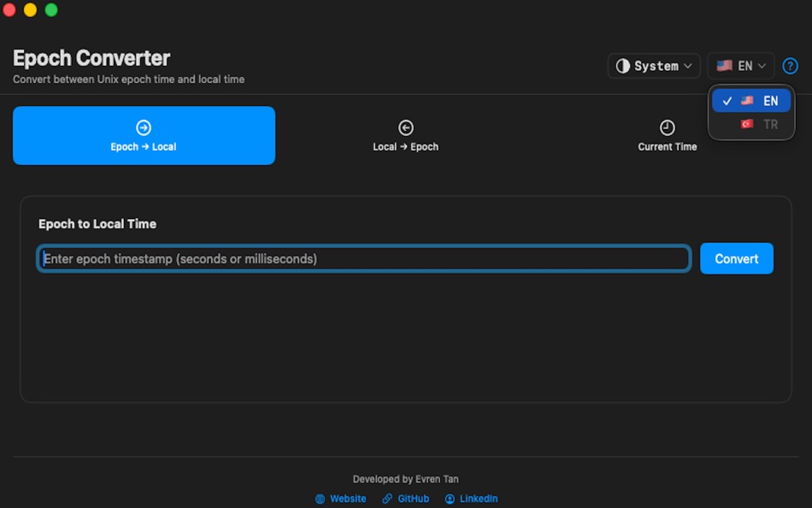Click the clock icon on Current Time tab
The image size is (812, 508).
tap(667, 128)
